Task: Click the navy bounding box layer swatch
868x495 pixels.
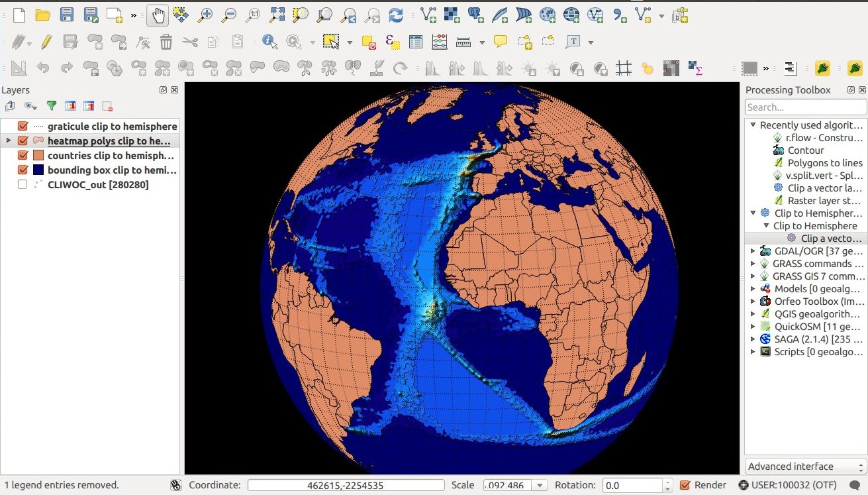Action: point(38,170)
